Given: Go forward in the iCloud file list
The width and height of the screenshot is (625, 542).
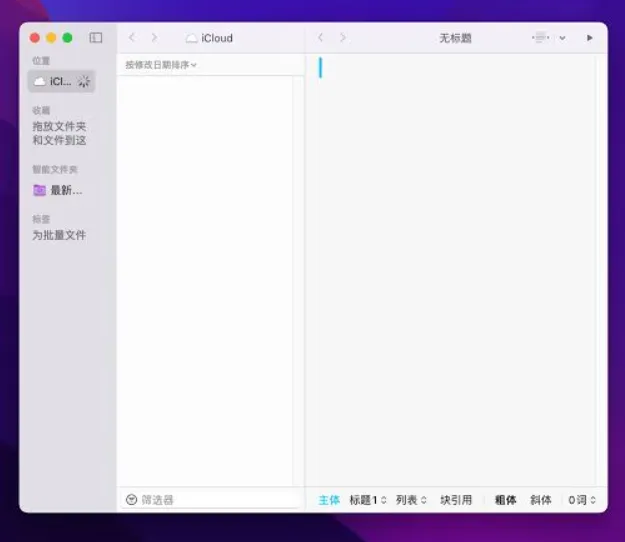Looking at the screenshot, I should pos(154,38).
